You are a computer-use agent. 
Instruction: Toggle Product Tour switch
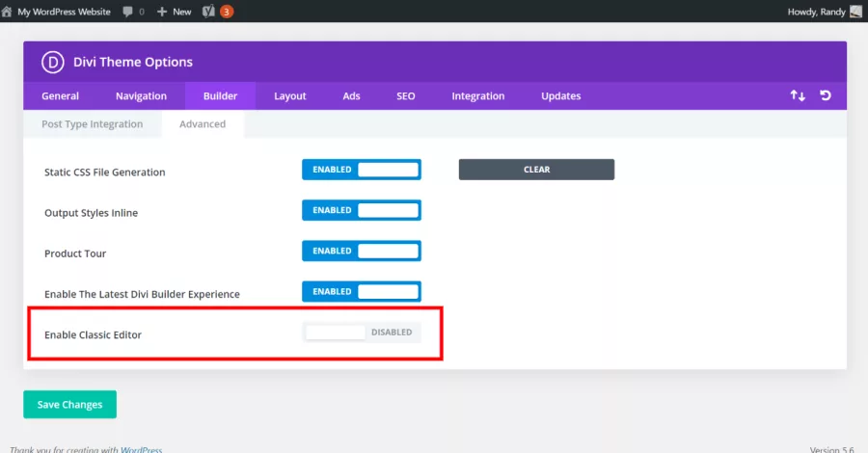click(362, 252)
